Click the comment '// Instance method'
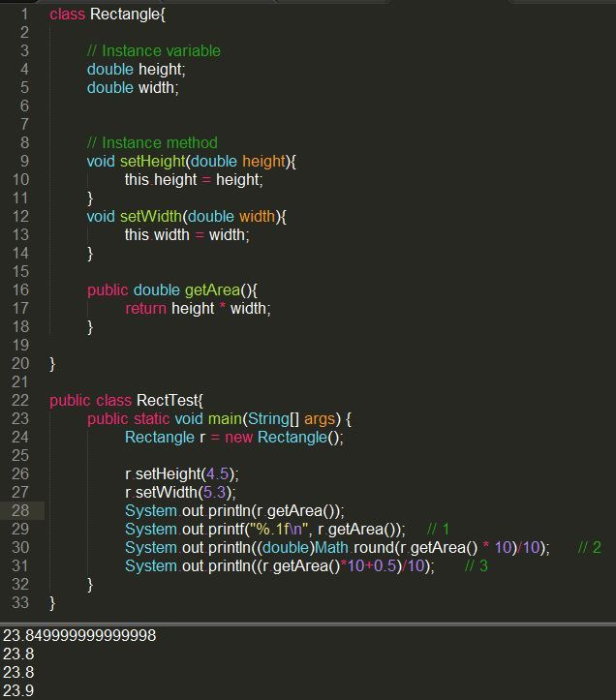616x700 pixels. (152, 143)
